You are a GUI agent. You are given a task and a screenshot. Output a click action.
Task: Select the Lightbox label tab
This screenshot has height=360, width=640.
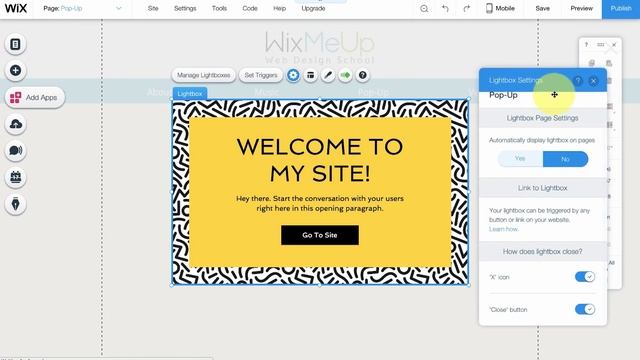click(190, 93)
